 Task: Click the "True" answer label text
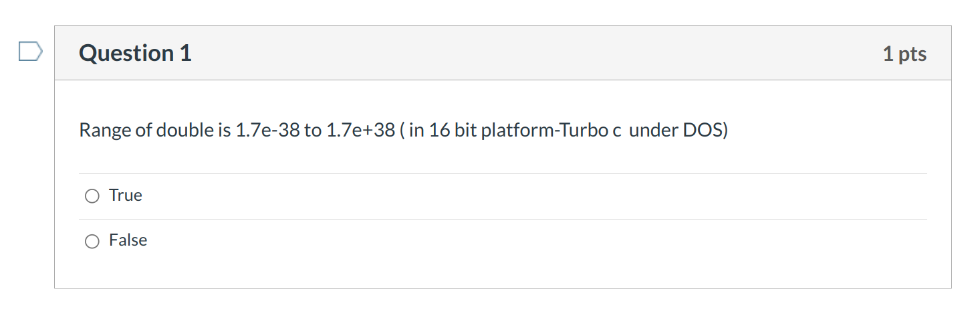[x=126, y=195]
